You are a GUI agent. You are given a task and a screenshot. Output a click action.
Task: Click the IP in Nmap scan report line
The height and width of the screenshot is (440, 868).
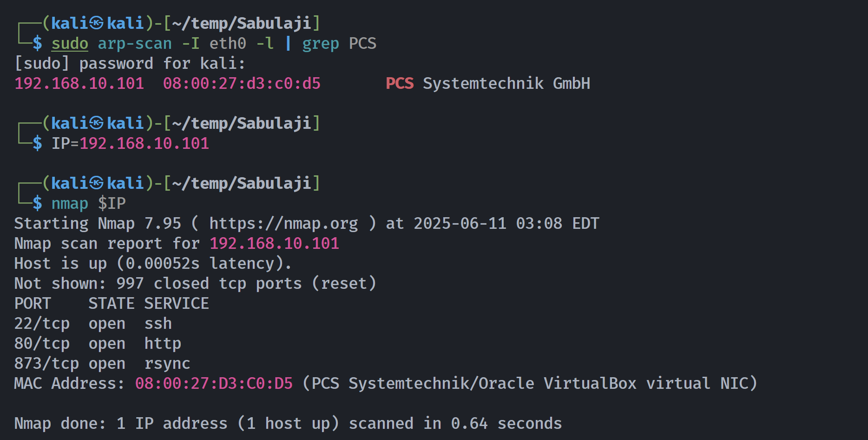274,244
